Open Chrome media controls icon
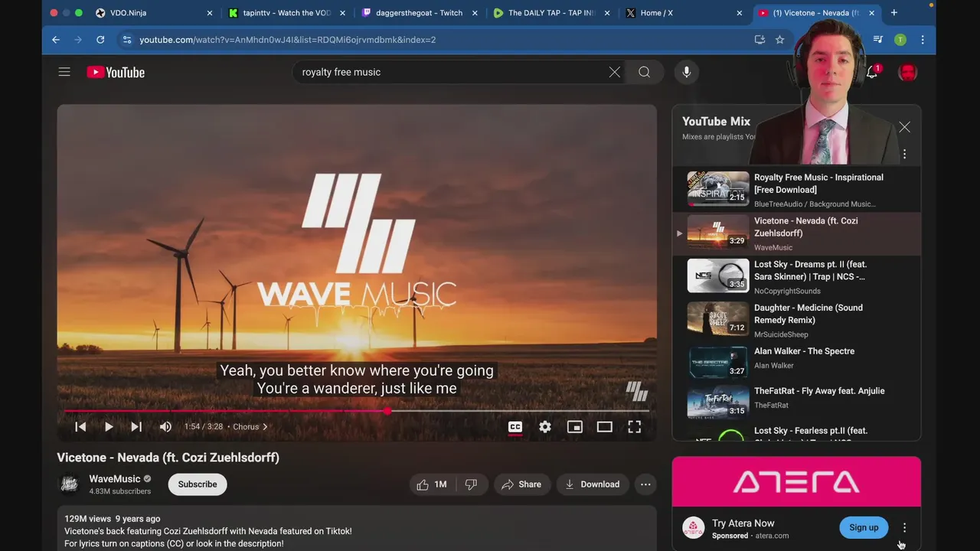The image size is (980, 551). click(878, 40)
